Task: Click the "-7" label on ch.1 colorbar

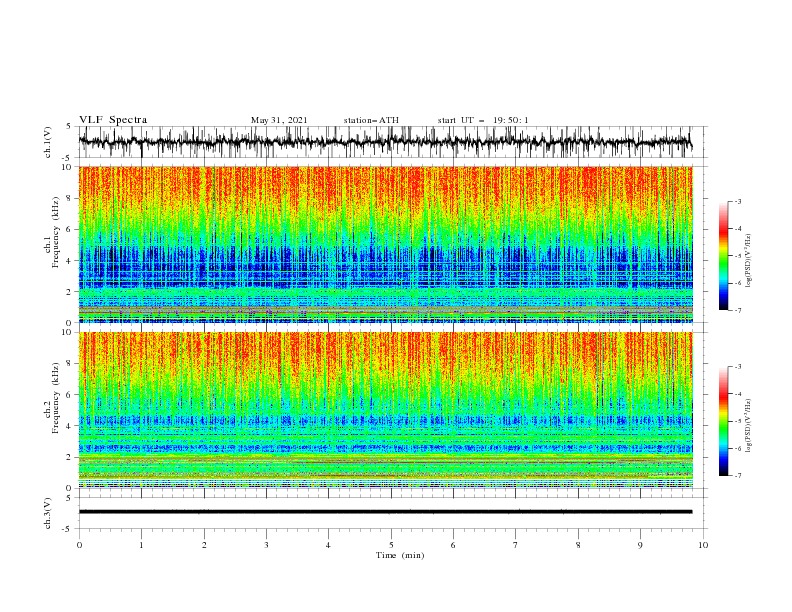Action: (738, 311)
